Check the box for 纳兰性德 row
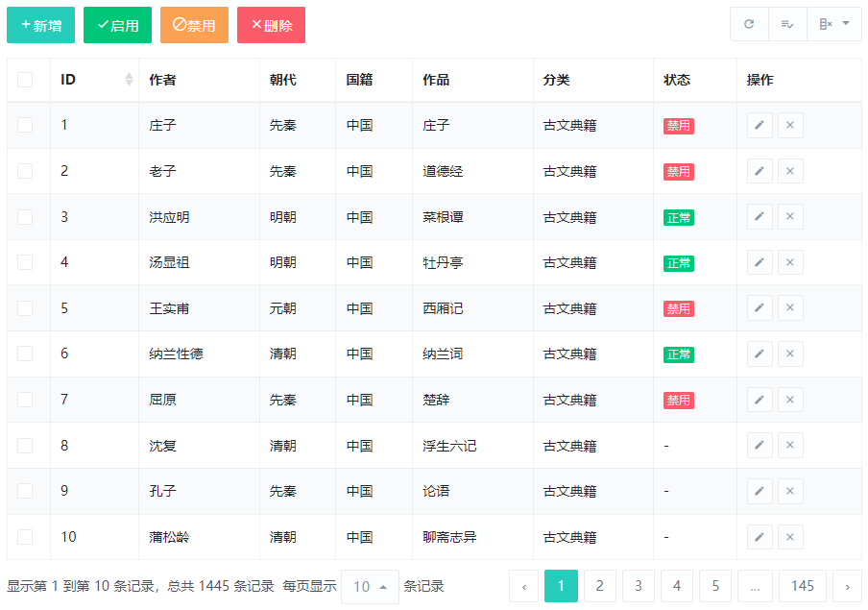This screenshot has height=610, width=868. 25,354
